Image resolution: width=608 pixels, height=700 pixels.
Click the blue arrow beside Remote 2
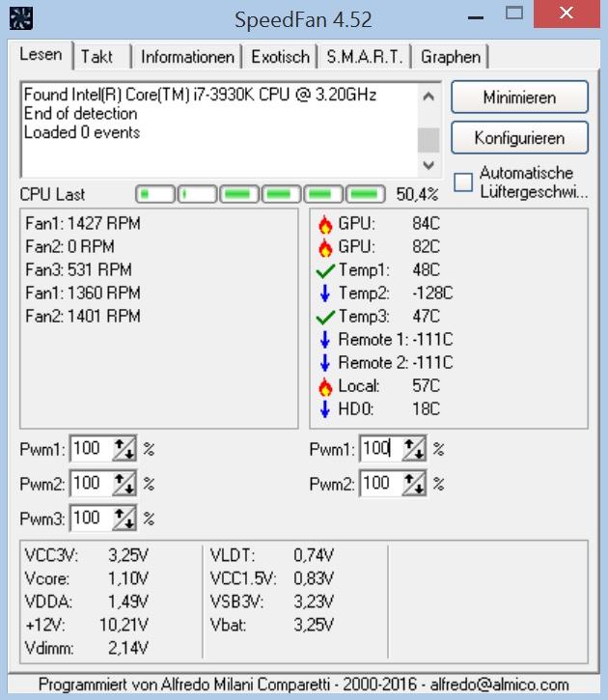point(324,363)
